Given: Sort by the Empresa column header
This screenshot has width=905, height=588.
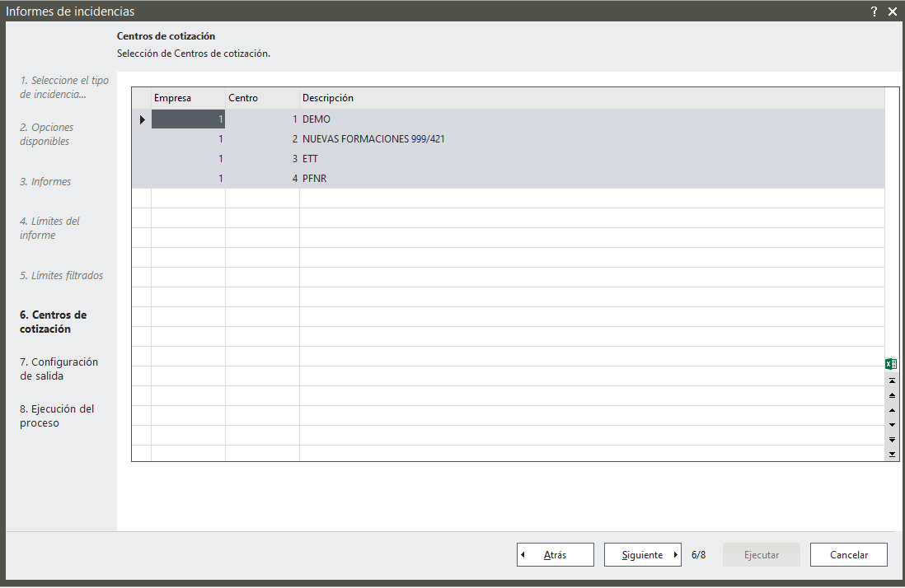Looking at the screenshot, I should (x=188, y=98).
